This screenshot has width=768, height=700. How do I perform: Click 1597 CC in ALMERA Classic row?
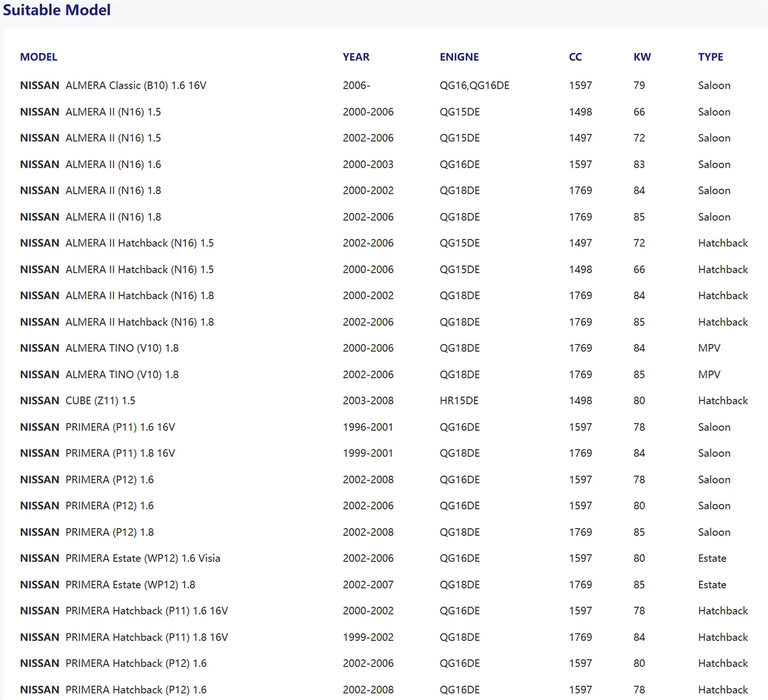point(581,85)
